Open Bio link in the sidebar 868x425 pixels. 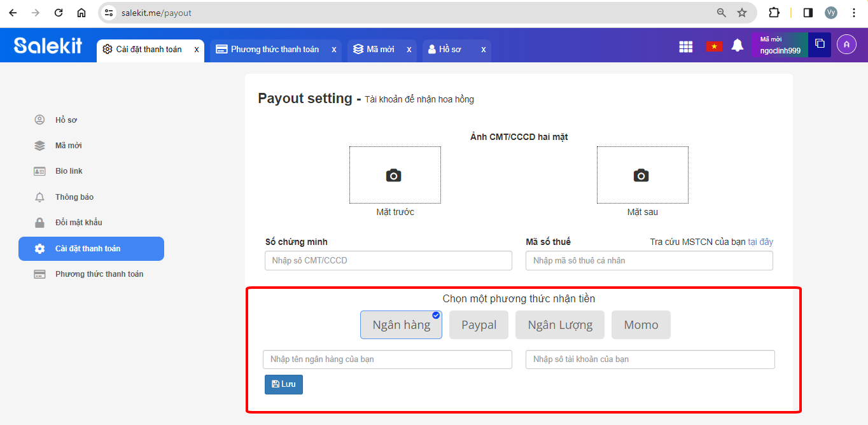pyautogui.click(x=69, y=171)
